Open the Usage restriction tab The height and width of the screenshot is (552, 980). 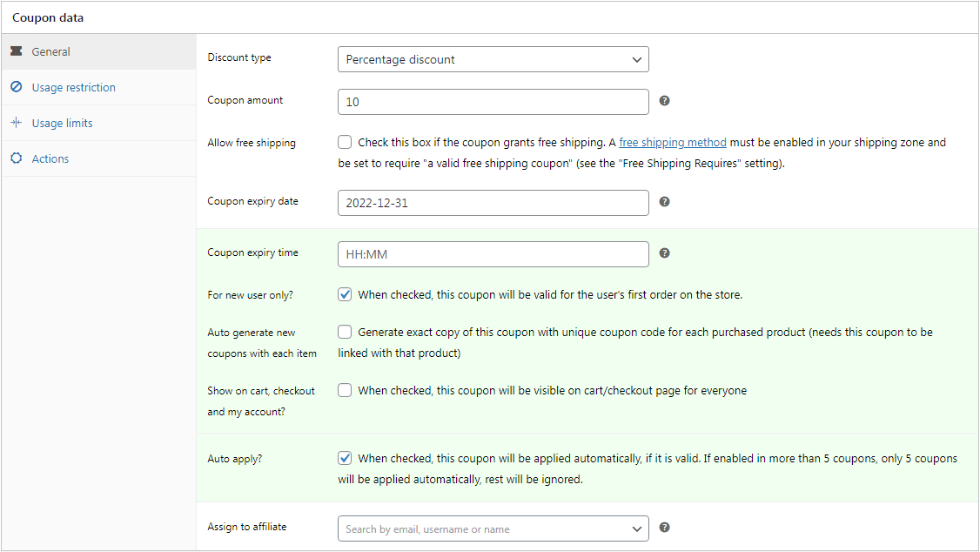[x=98, y=87]
